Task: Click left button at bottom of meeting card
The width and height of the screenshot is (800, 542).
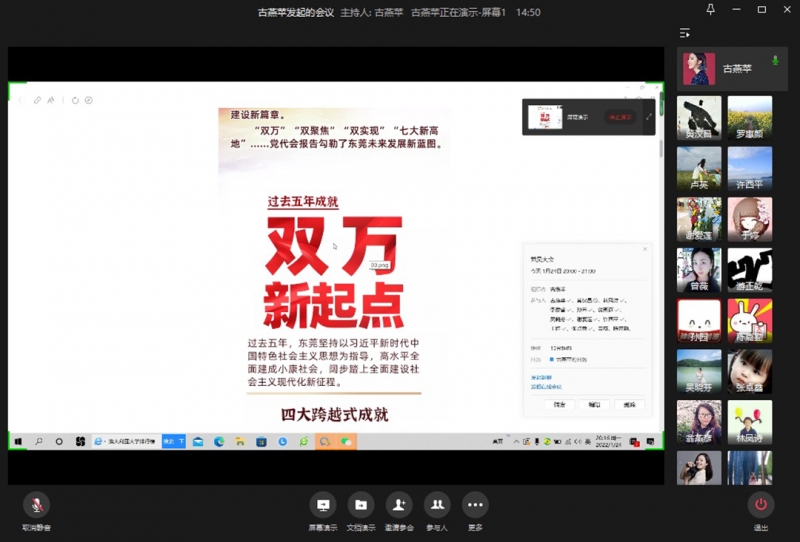Action: click(x=560, y=405)
